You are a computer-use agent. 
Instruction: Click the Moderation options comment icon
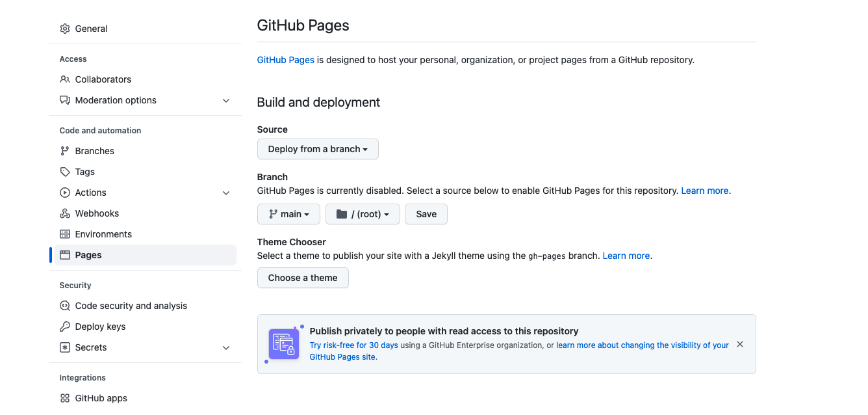[65, 100]
